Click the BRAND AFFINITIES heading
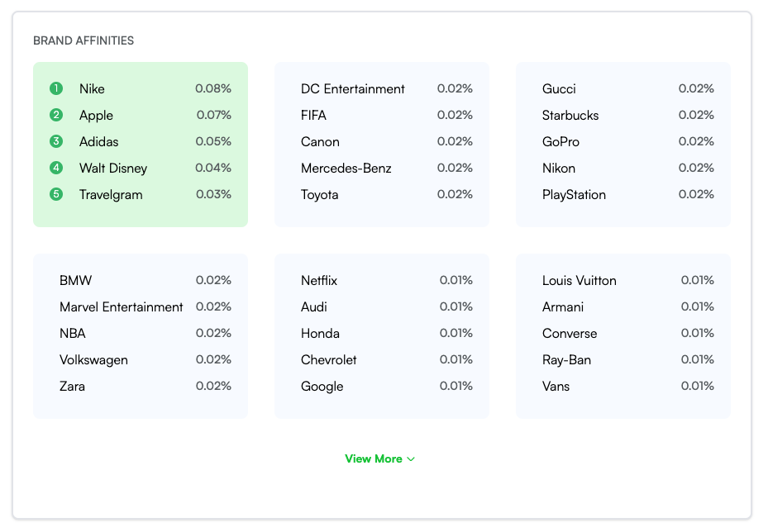 [x=84, y=40]
